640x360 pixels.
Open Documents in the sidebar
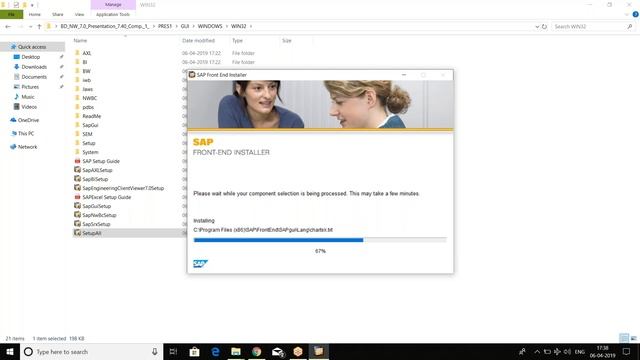(x=34, y=77)
